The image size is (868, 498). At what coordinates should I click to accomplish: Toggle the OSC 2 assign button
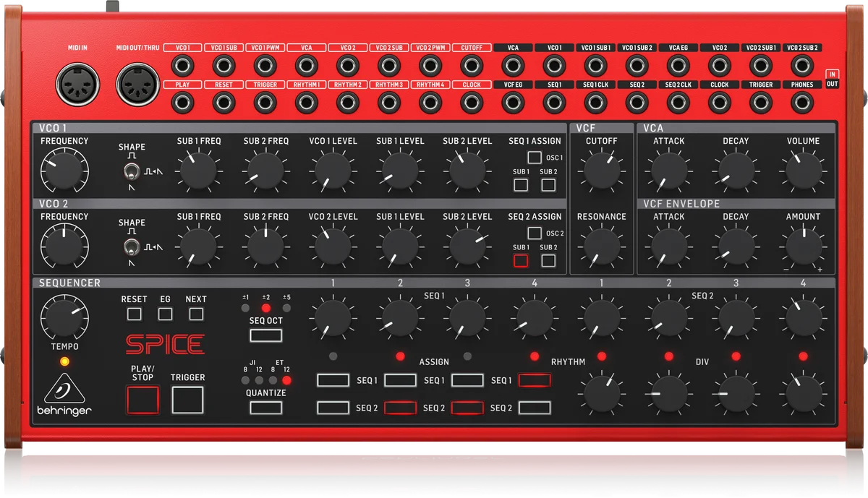click(x=535, y=233)
